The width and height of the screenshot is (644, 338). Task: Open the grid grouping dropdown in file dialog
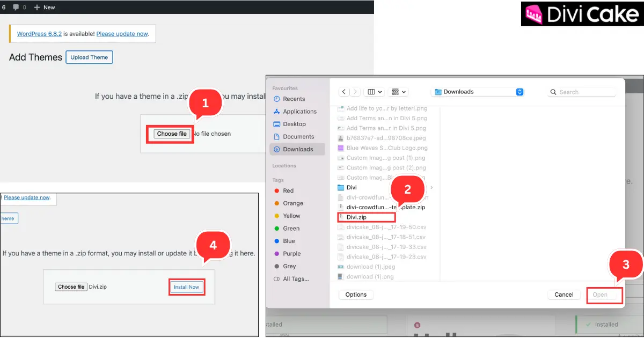click(399, 92)
